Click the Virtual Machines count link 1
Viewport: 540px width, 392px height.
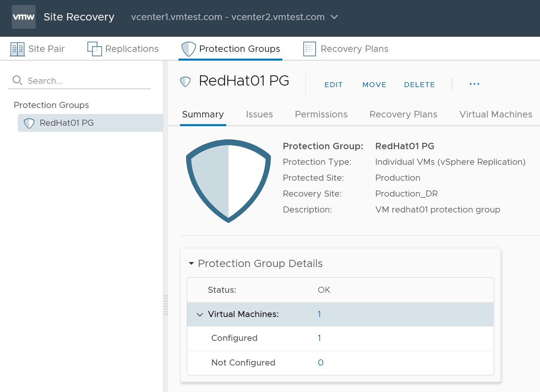pos(319,314)
